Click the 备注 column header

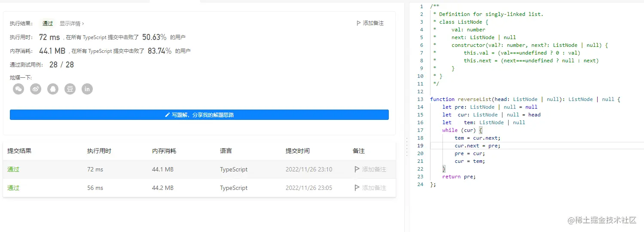click(359, 151)
